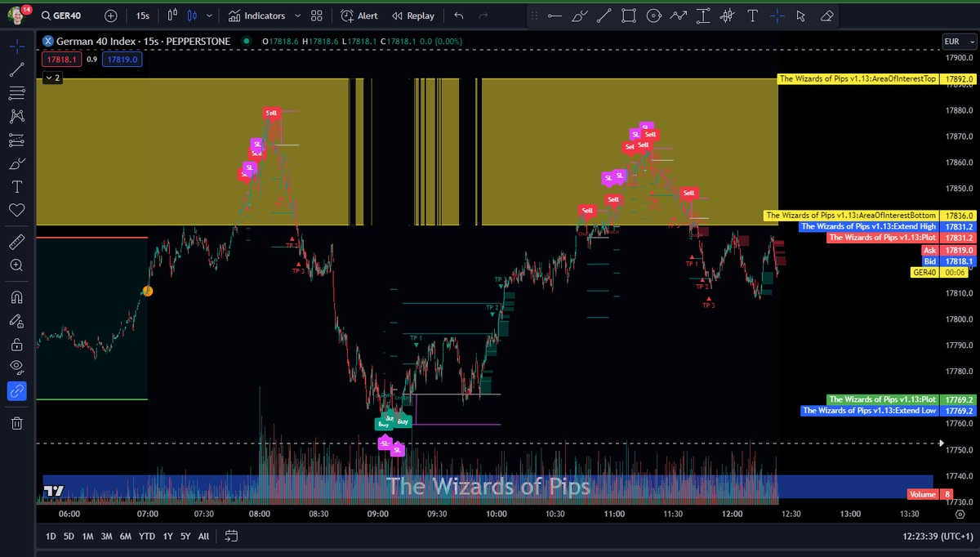This screenshot has width=980, height=557.
Task: Set the 3M date range
Action: [x=106, y=537]
